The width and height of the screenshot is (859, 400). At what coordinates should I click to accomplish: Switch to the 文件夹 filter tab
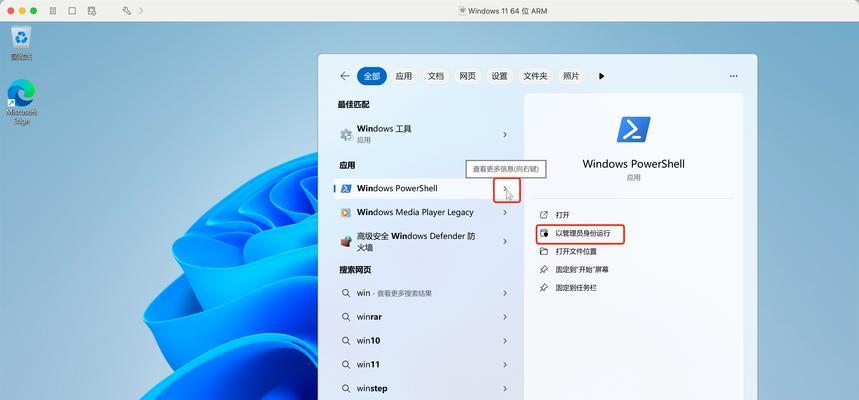click(535, 76)
